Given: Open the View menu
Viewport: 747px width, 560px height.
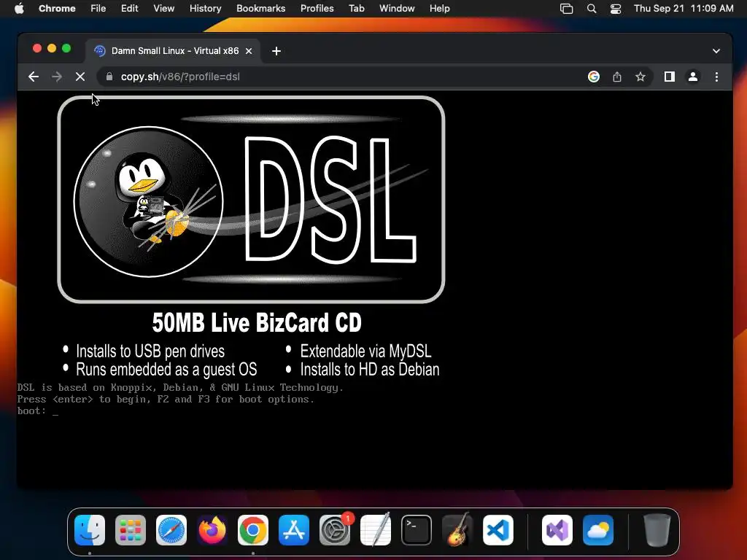Looking at the screenshot, I should [163, 8].
